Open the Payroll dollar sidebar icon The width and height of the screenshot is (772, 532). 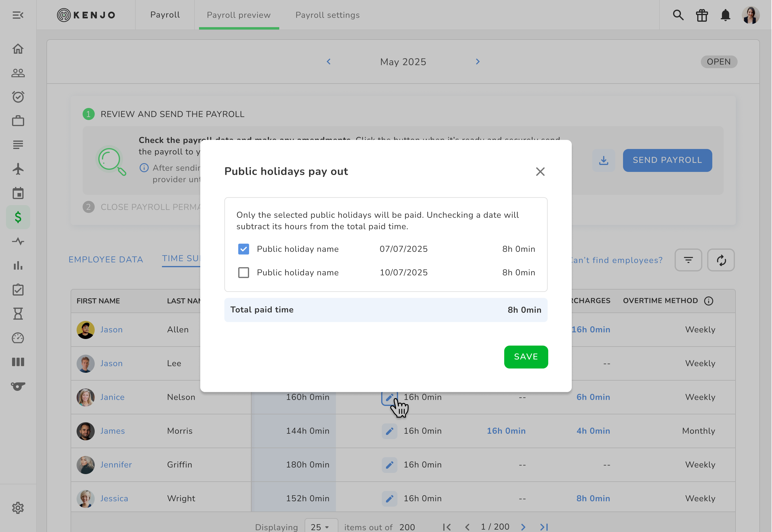(18, 217)
